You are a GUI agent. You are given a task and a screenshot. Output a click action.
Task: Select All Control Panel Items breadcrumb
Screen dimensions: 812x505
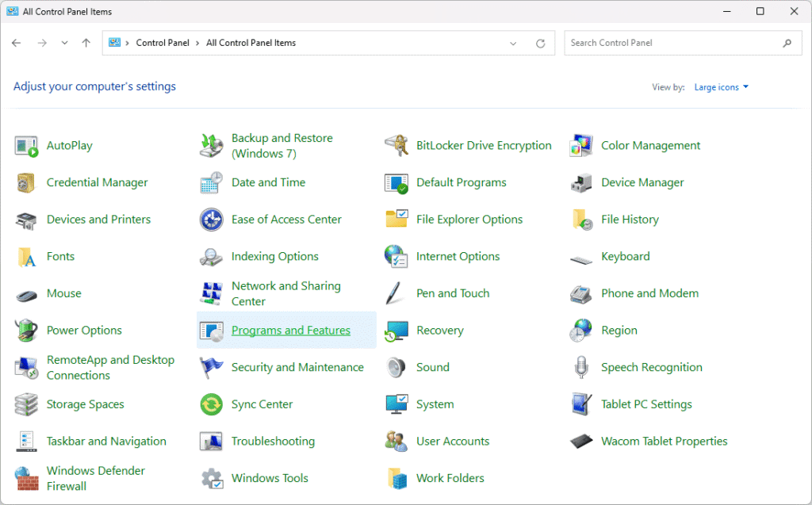click(251, 43)
